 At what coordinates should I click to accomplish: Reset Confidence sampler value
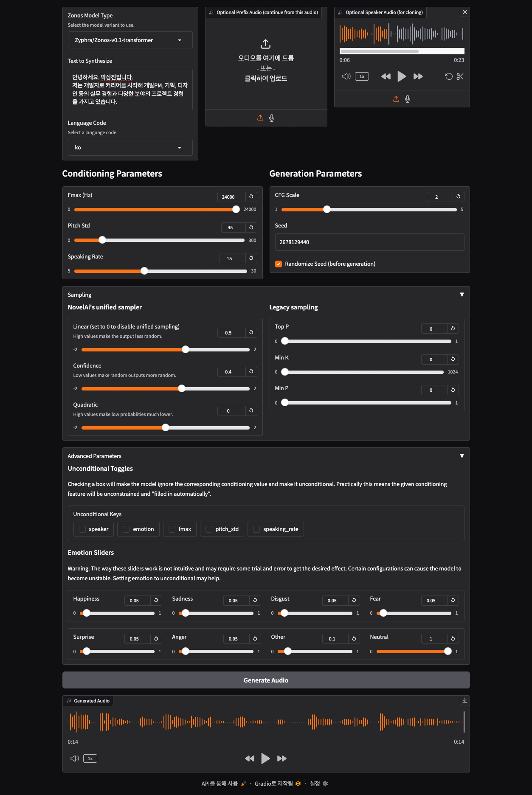[x=251, y=371]
